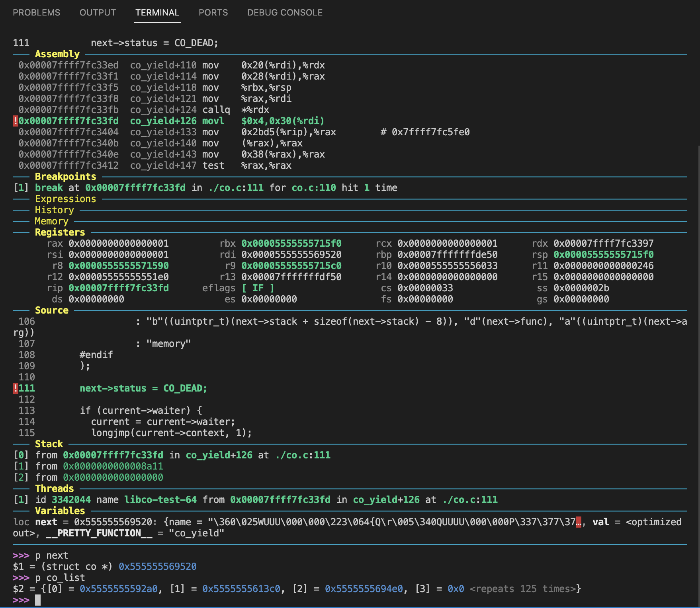
Task: Click the variable name 'next' in Variables
Action: point(46,522)
